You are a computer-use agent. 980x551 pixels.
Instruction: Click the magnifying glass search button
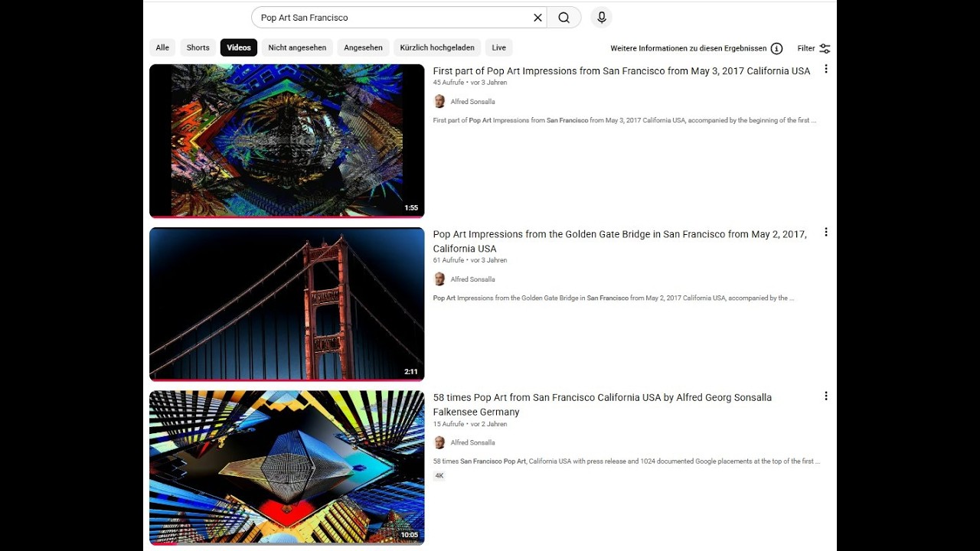(x=564, y=18)
